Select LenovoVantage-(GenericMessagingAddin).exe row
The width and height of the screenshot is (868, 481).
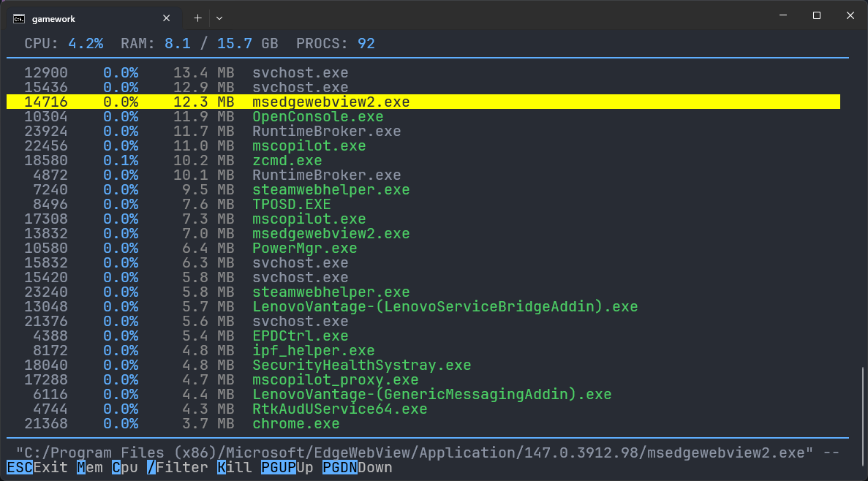423,394
